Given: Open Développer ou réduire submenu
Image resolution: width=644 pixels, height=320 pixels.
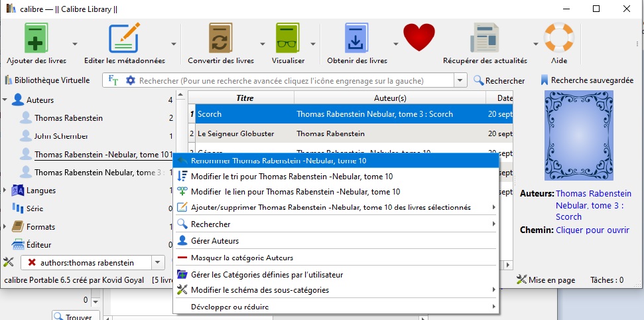Looking at the screenshot, I should point(336,307).
